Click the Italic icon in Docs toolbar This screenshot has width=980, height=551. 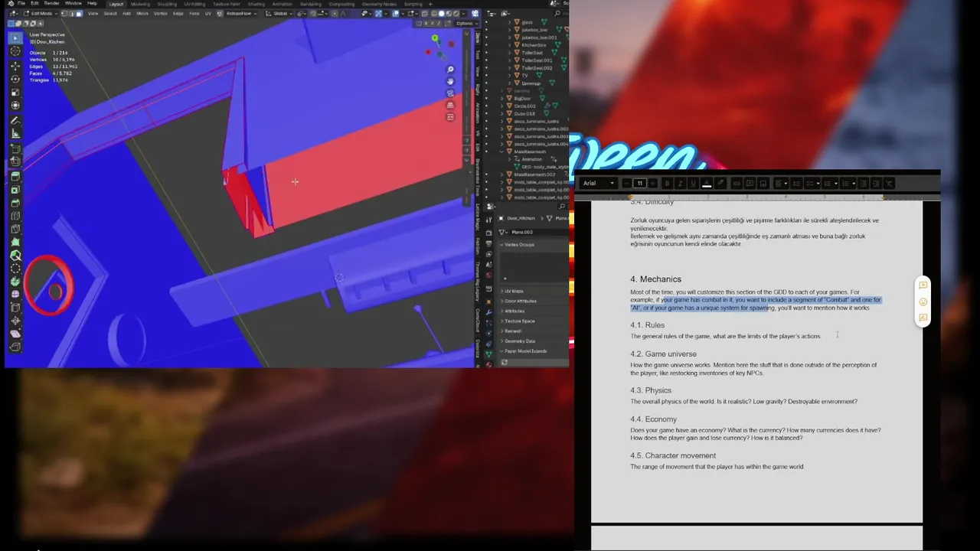tap(680, 184)
